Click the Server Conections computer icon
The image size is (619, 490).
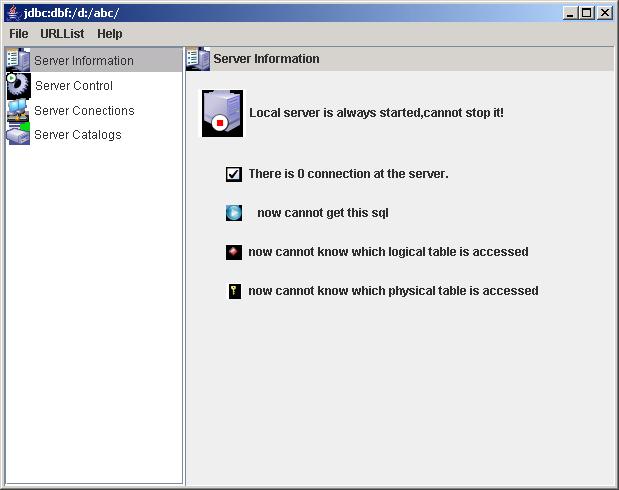(x=18, y=110)
